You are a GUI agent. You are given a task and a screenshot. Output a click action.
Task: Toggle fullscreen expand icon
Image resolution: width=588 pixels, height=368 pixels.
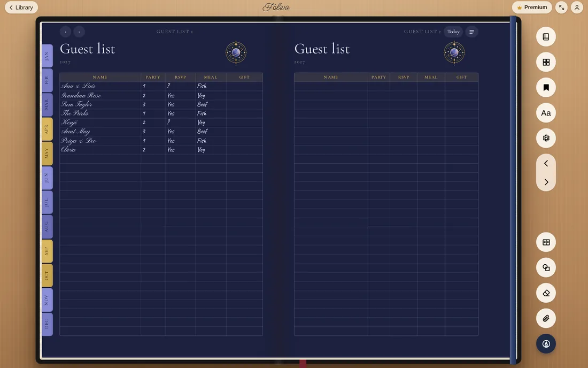(x=561, y=7)
